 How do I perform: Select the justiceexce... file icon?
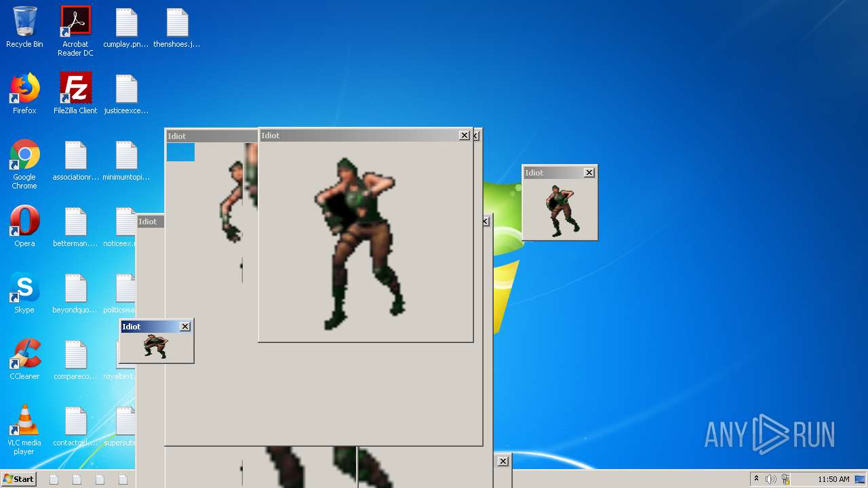point(126,94)
